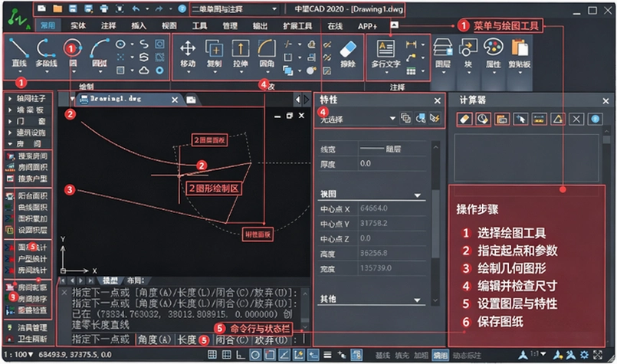Click the ellipse tool icon in draw panel
The image size is (617, 364).
coord(121,44)
